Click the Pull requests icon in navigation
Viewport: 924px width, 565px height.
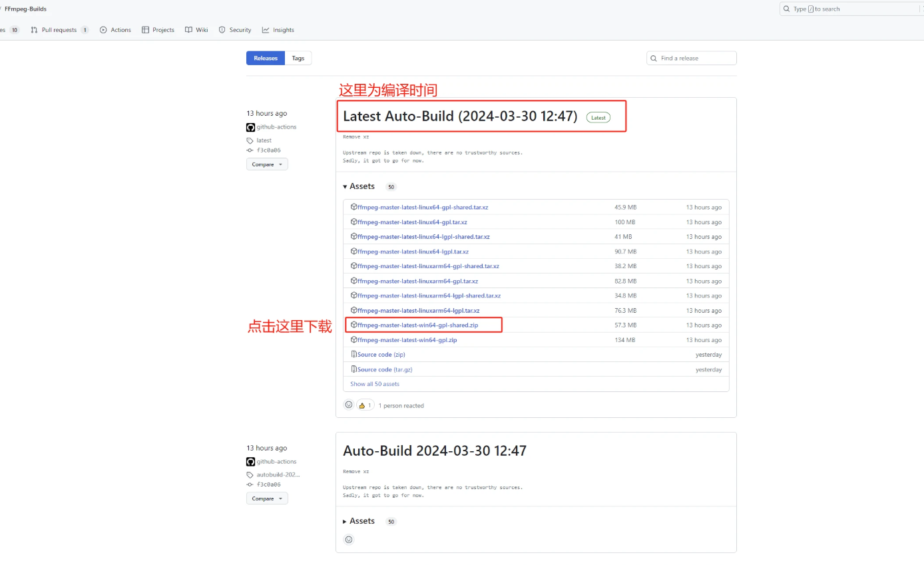34,30
